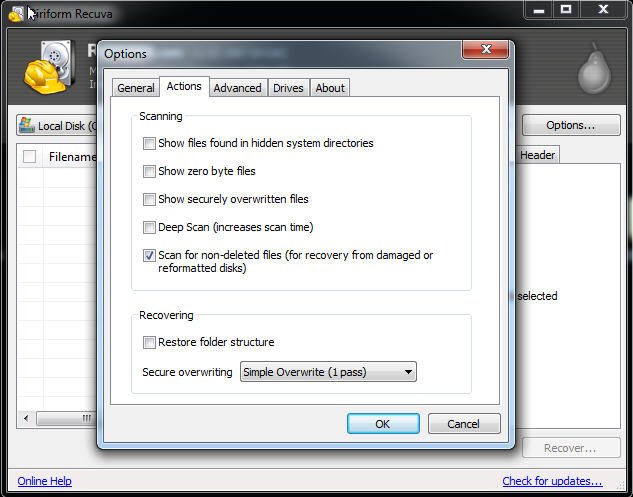This screenshot has width=633, height=497.
Task: Maximize the Recuva window
Action: (566, 10)
